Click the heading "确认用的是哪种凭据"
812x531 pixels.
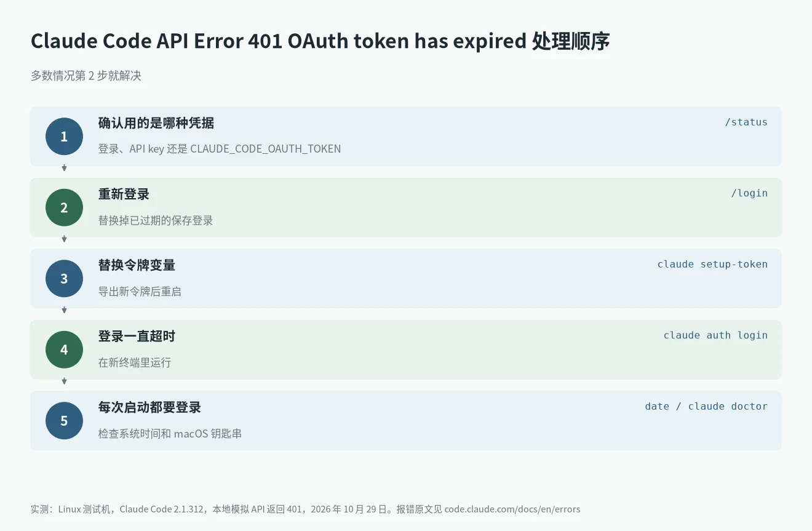(x=156, y=123)
